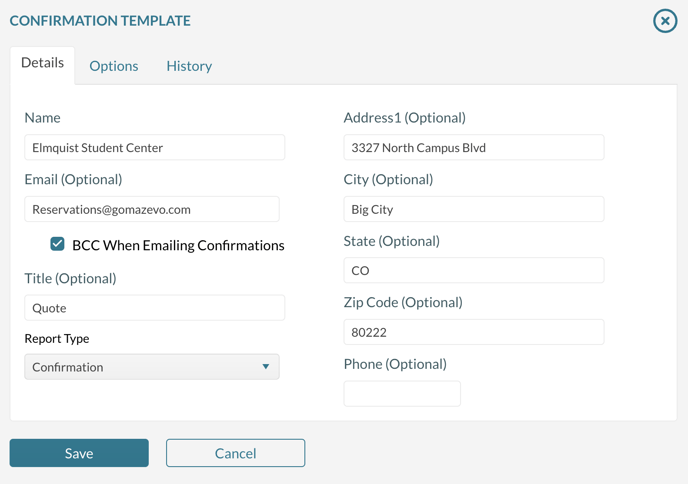
Task: Open the History tab
Action: pos(189,66)
